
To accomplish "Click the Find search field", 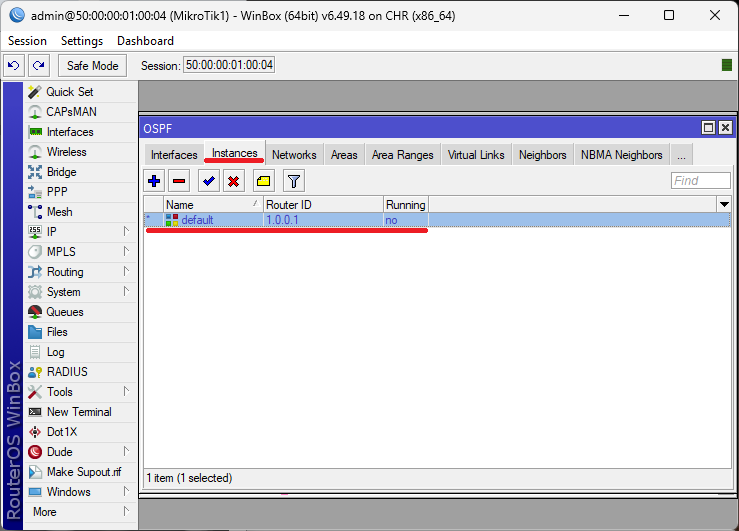I will point(700,181).
